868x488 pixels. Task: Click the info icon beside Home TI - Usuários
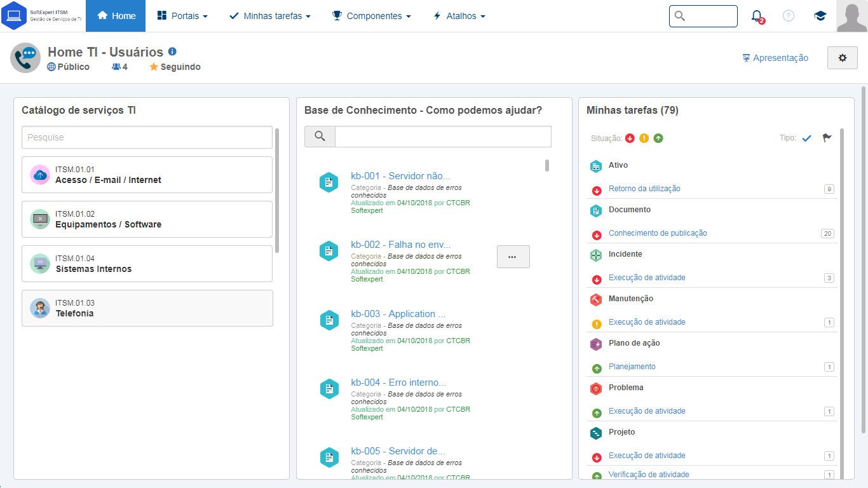pos(172,52)
